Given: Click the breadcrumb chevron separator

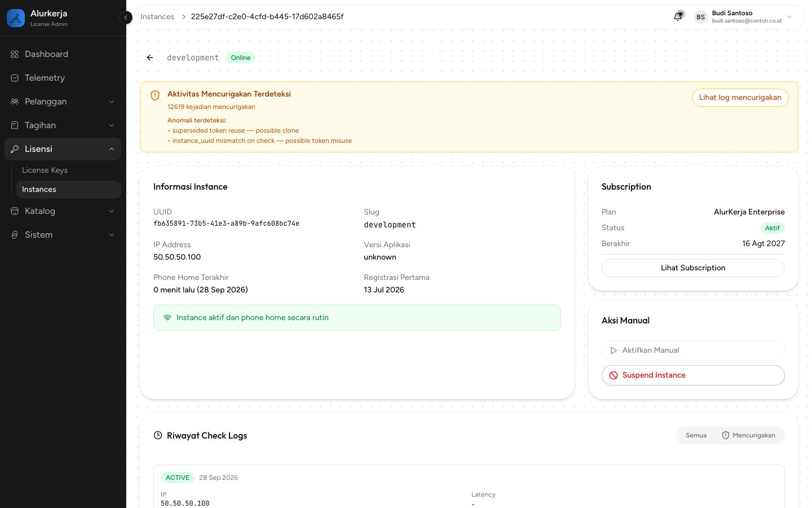Looking at the screenshot, I should 183,17.
